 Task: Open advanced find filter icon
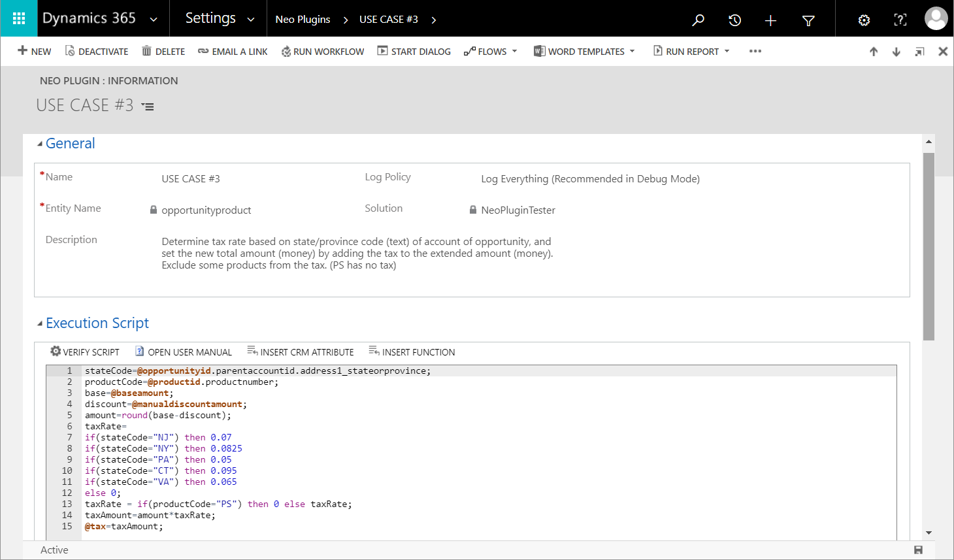coord(808,20)
